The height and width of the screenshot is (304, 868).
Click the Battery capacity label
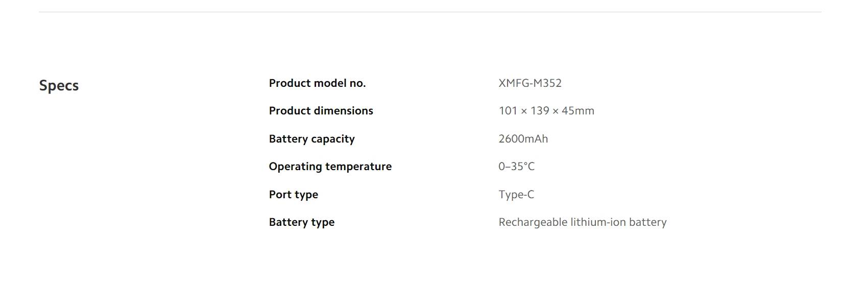click(311, 139)
